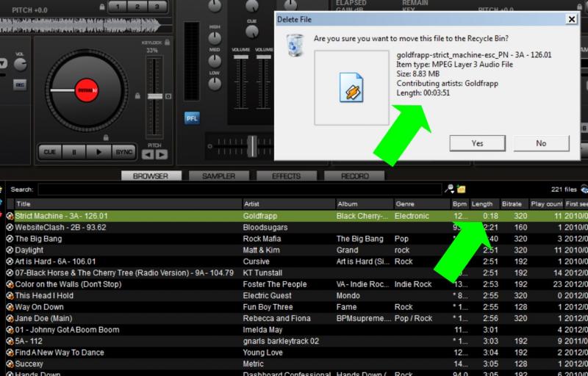Sort by the Bpm column header
Screen dimensions: 588x376
coord(460,204)
